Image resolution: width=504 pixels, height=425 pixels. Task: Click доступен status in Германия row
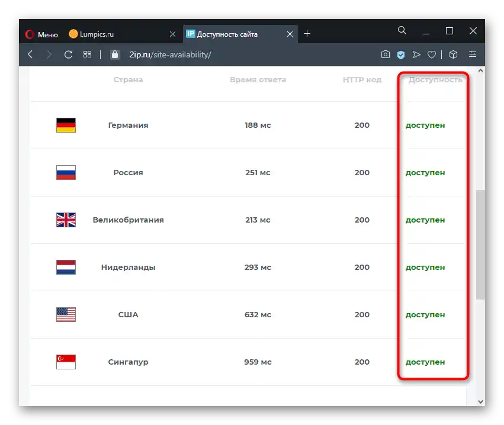pos(425,125)
